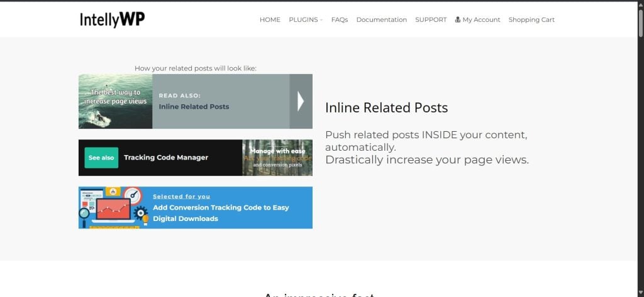Open the HOME menu item
The width and height of the screenshot is (644, 297).
point(270,20)
